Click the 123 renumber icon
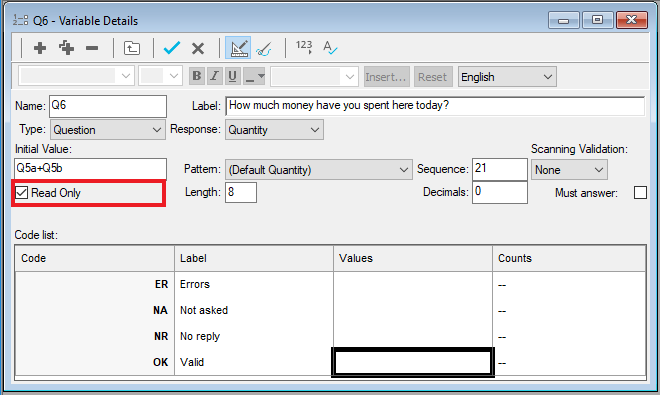The width and height of the screenshot is (660, 395). pyautogui.click(x=303, y=47)
